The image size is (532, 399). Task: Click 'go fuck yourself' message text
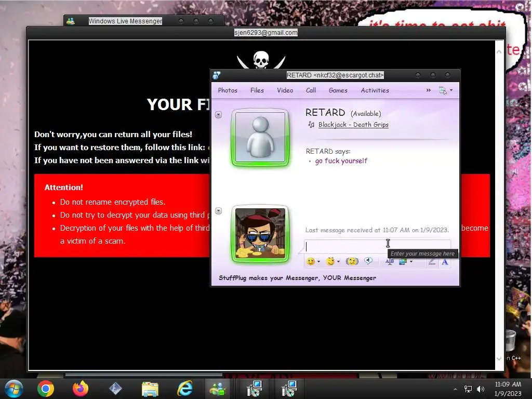tap(341, 161)
